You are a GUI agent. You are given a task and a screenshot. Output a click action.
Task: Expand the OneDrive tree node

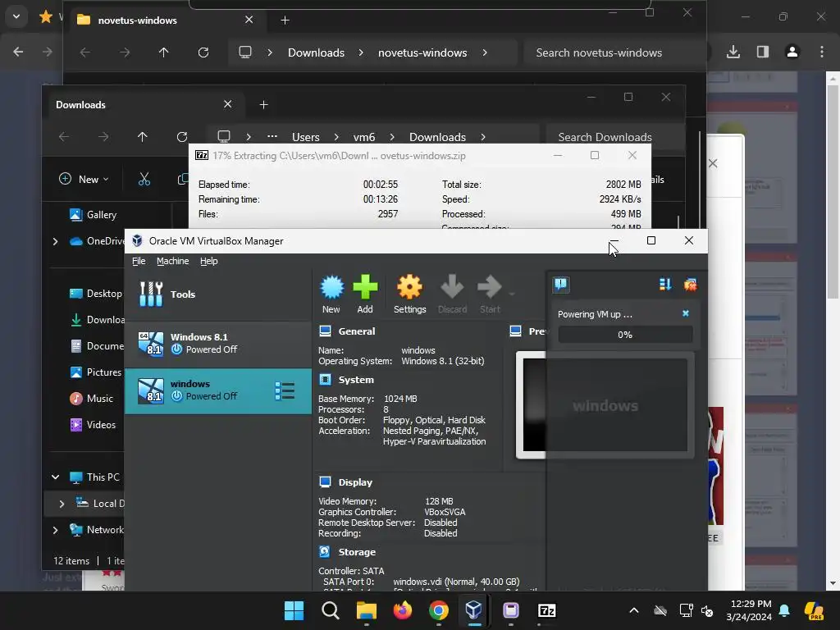click(55, 242)
